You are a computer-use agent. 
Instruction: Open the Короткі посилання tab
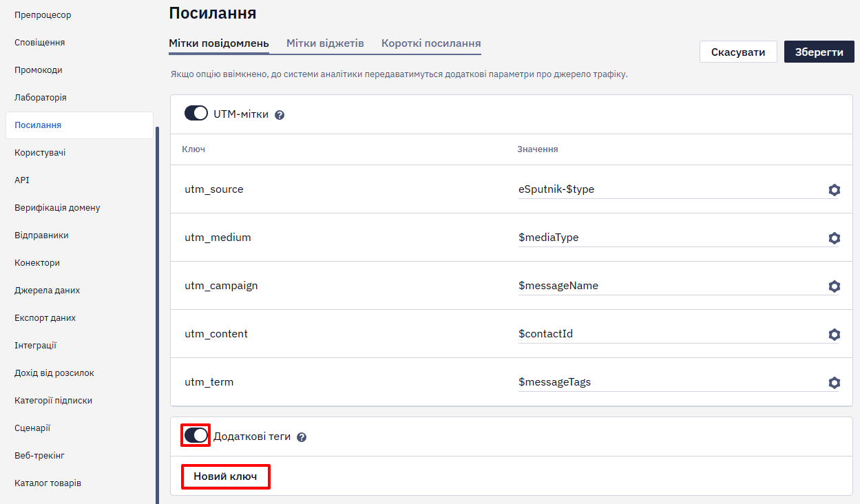431,43
